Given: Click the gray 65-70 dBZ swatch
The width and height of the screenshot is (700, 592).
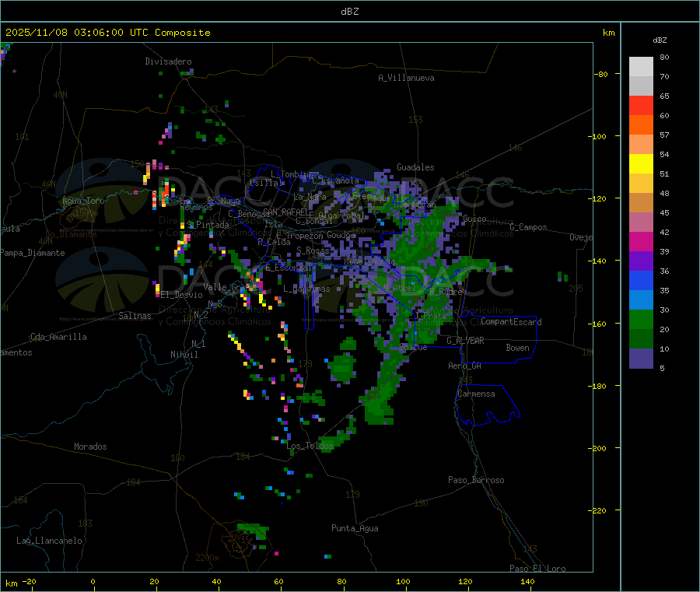Looking at the screenshot, I should coord(641,86).
